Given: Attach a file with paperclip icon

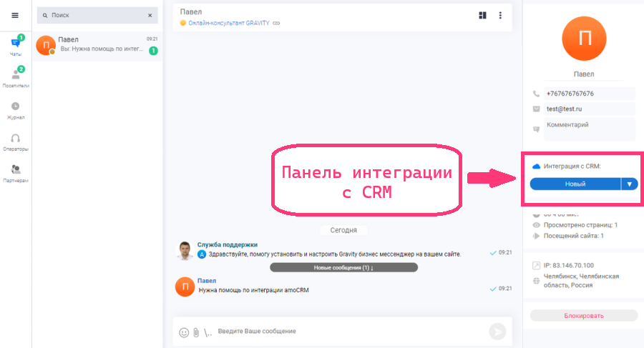Looking at the screenshot, I should pos(195,332).
